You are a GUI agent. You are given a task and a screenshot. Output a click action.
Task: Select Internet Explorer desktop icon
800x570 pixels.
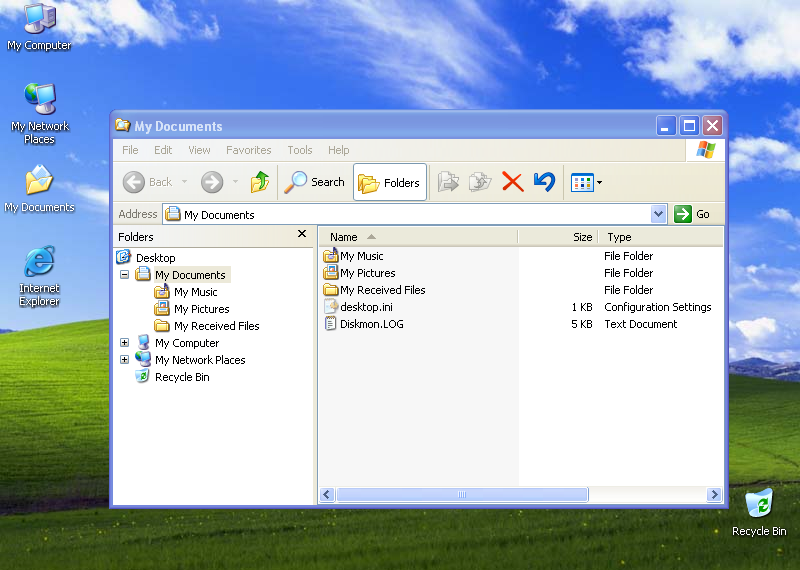tap(39, 276)
